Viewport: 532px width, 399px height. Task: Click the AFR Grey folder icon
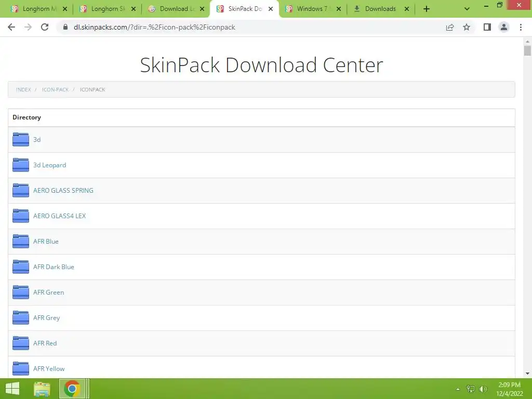[x=21, y=317]
